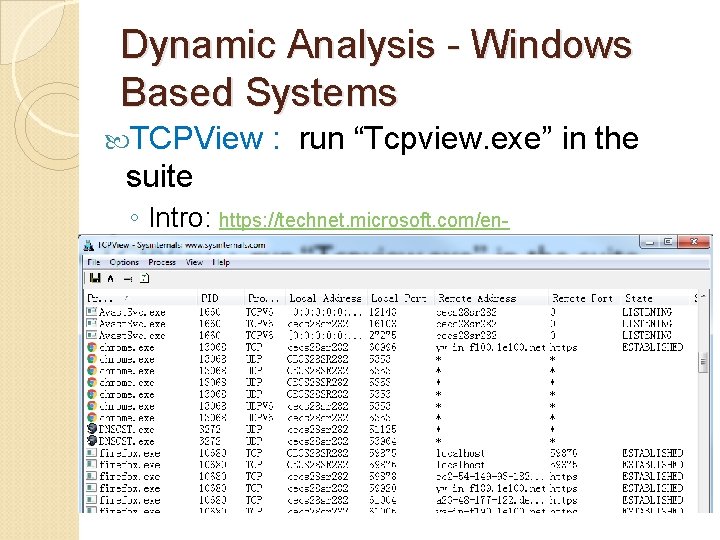Sort by the Process column header
This screenshot has height=540, width=720.
click(141, 298)
